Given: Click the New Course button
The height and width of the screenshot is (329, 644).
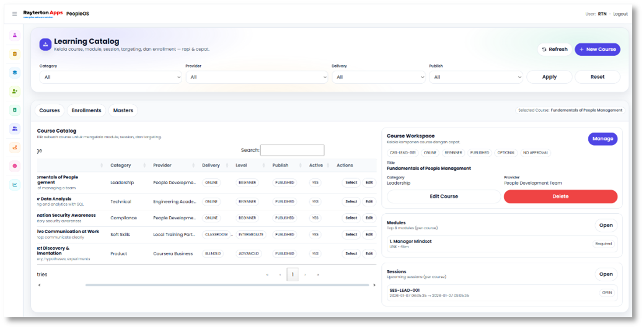Looking at the screenshot, I should click(597, 50).
